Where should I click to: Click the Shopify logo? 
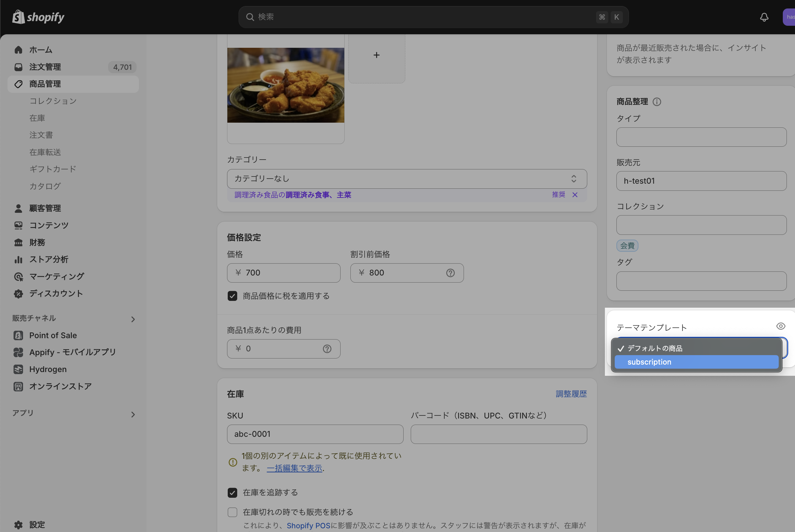38,17
